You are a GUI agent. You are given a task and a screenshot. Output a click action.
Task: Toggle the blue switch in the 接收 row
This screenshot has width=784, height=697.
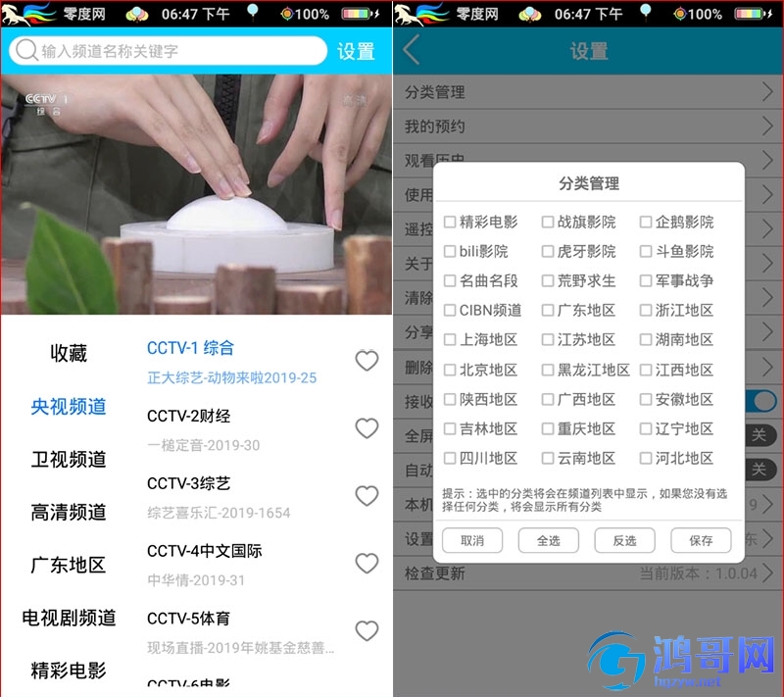click(760, 401)
